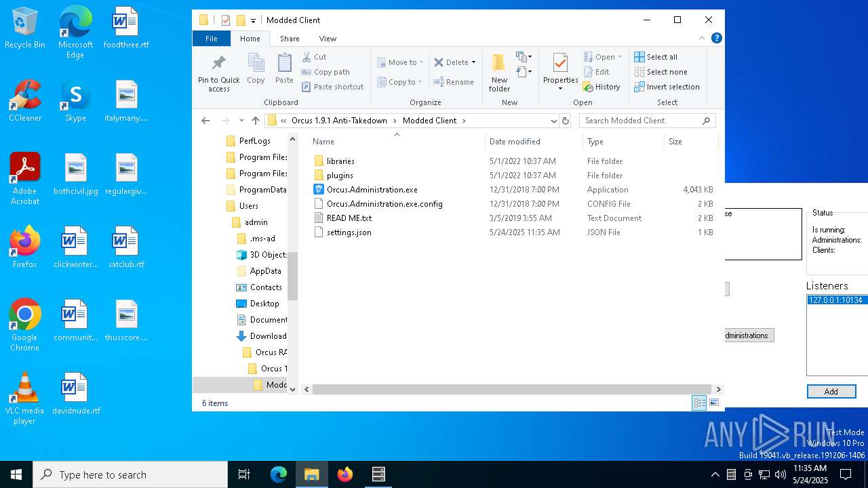Open Task View on taskbar
The width and height of the screenshot is (868, 488).
point(244,474)
